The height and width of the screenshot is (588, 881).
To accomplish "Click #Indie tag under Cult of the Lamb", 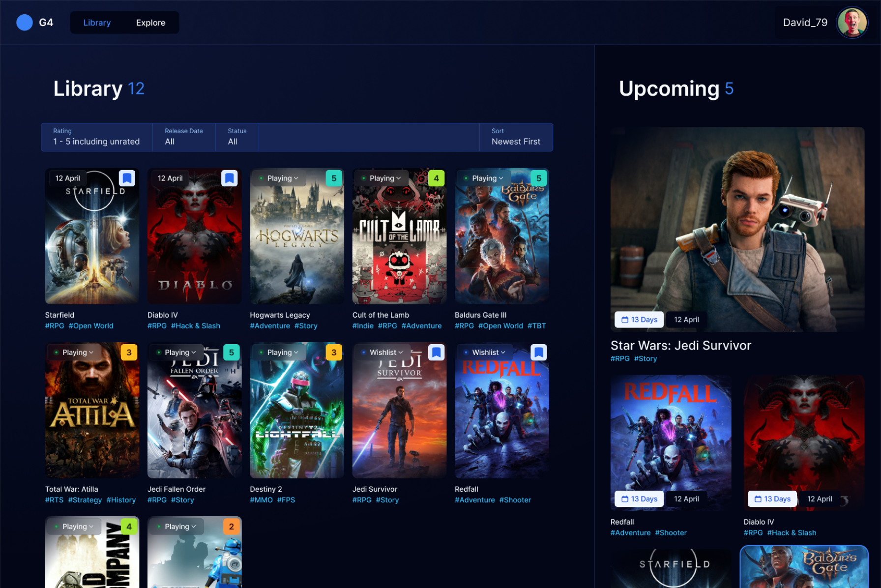I will coord(363,325).
